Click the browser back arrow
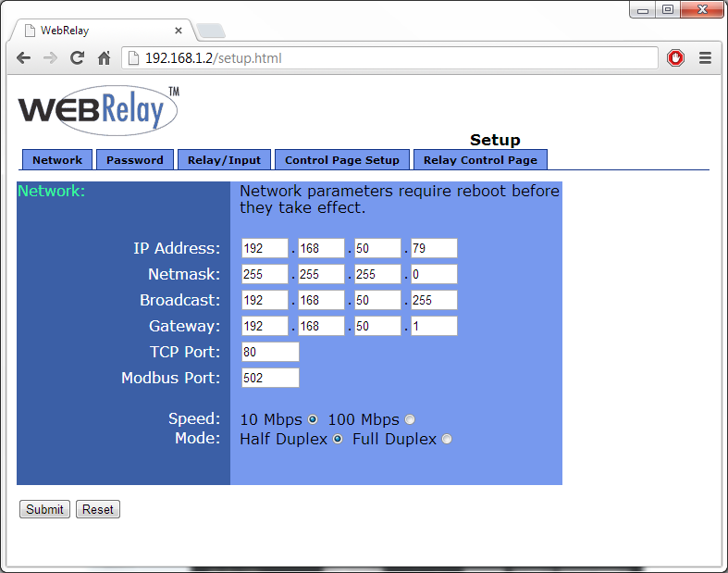The height and width of the screenshot is (573, 728). 24,57
